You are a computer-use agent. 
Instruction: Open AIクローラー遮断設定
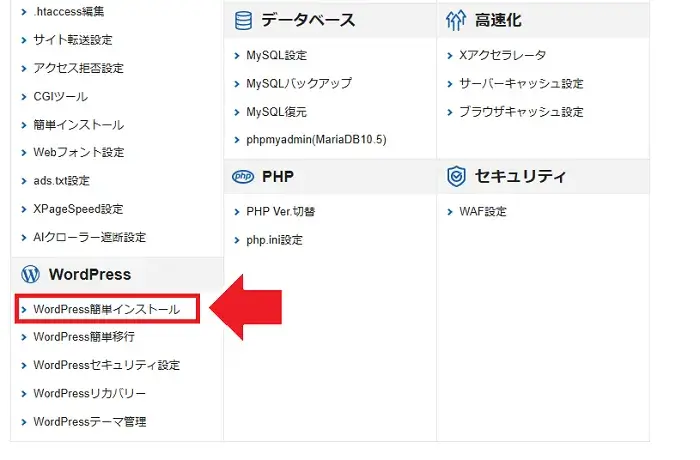pyautogui.click(x=90, y=237)
